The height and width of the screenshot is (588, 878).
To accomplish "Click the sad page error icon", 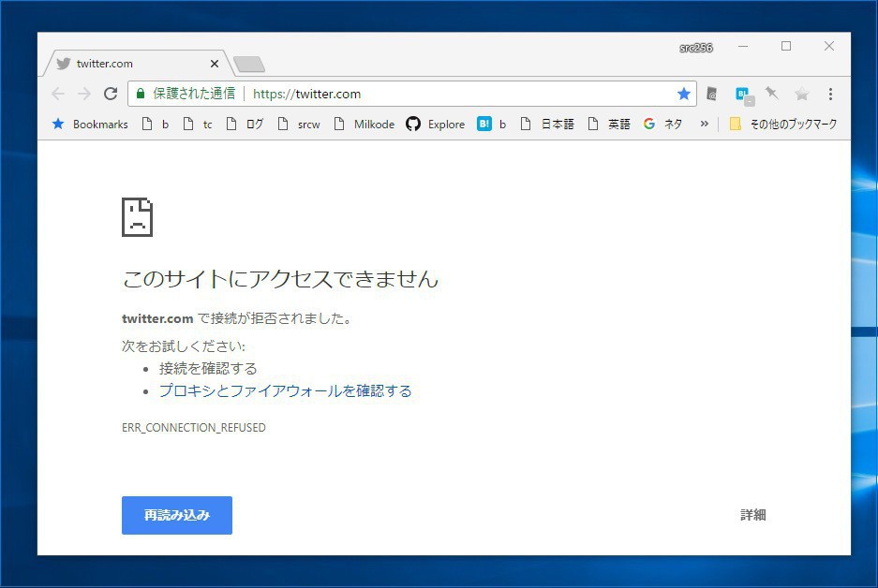I will (137, 217).
